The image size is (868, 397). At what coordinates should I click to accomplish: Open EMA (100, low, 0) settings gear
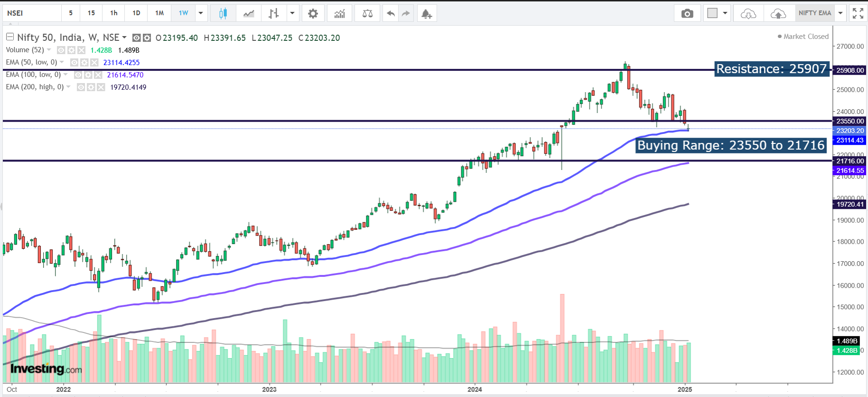88,75
